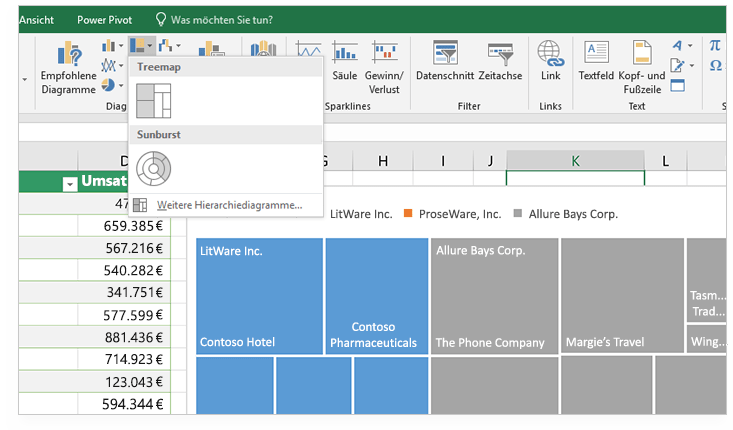
Task: Click the cell with 881.436 €
Action: coord(124,337)
